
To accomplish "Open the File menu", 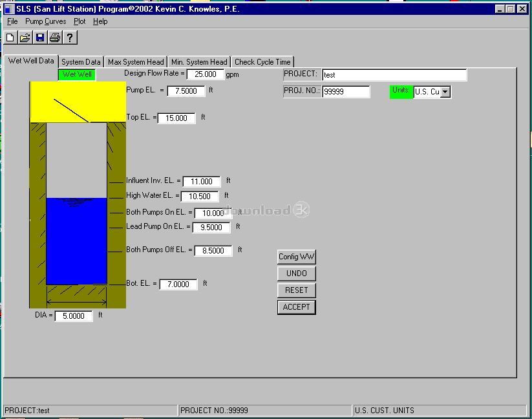I will coord(12,21).
